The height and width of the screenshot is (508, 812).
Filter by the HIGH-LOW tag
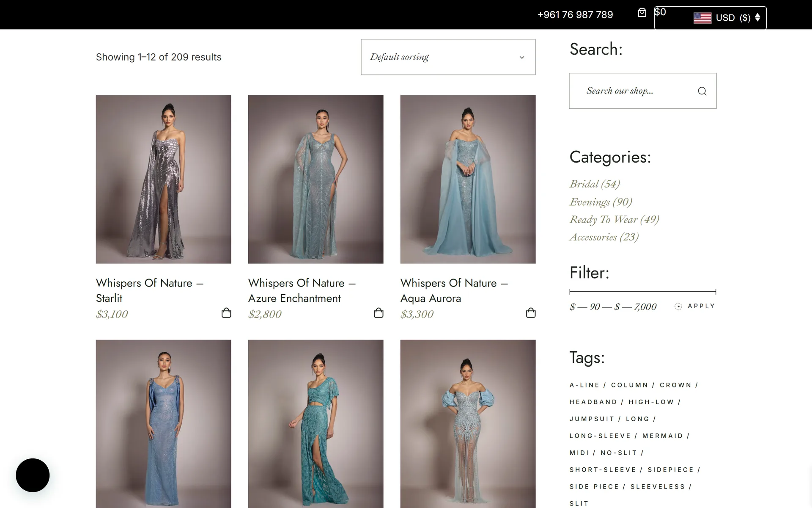click(651, 402)
